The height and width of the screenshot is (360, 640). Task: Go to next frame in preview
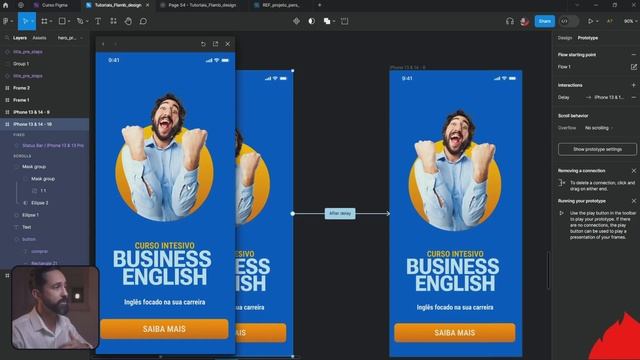coord(116,44)
